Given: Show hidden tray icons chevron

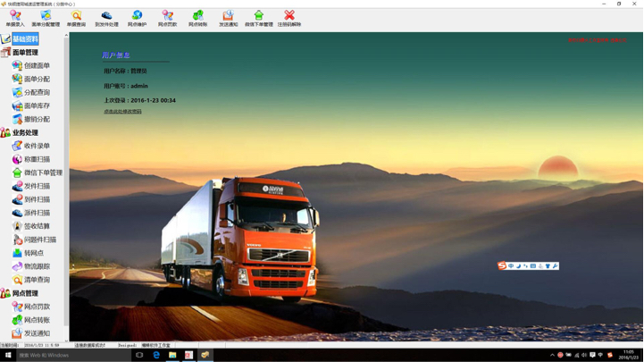Looking at the screenshot, I should 552,355.
